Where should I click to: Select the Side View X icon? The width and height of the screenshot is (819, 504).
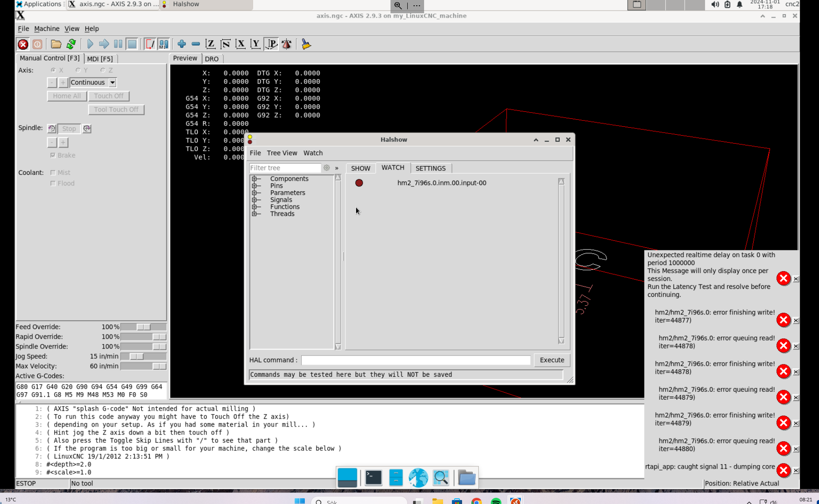click(240, 44)
